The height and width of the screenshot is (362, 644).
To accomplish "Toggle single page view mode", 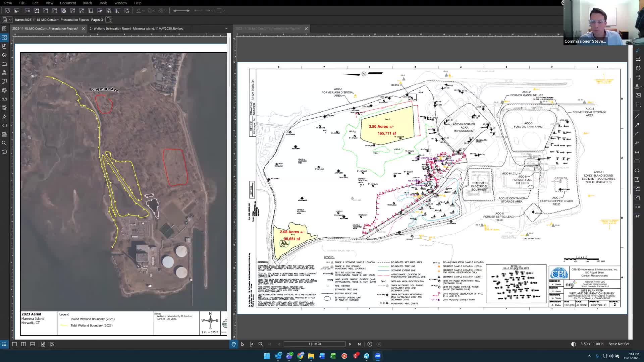I will point(14,344).
